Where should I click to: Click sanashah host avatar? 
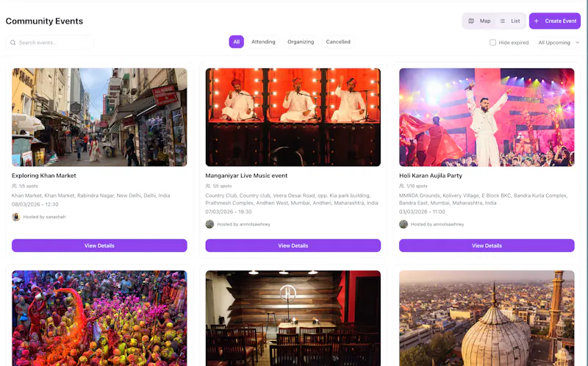15,217
